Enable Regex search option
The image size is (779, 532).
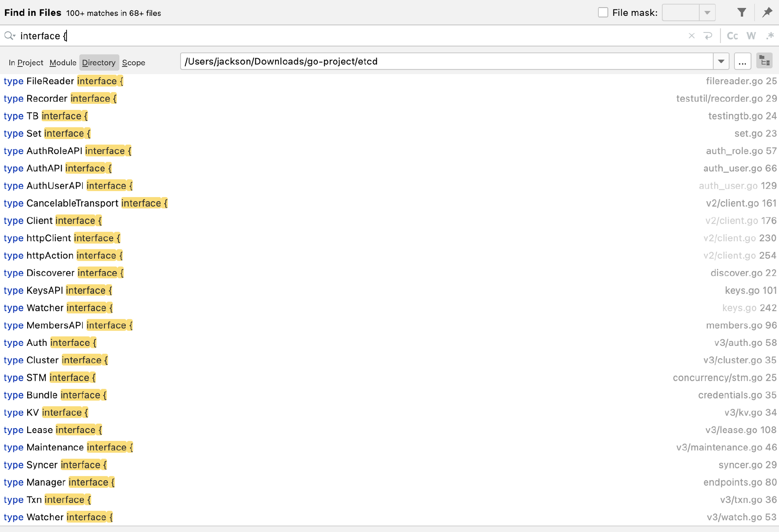tap(770, 36)
